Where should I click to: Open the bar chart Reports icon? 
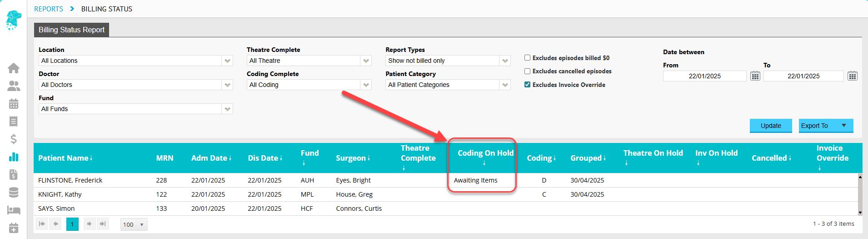[x=14, y=157]
